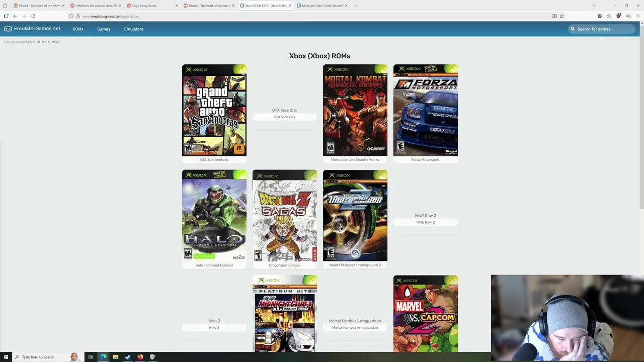This screenshot has height=362, width=644.
Task: Reload the page with refresh icon
Action: (x=33, y=16)
